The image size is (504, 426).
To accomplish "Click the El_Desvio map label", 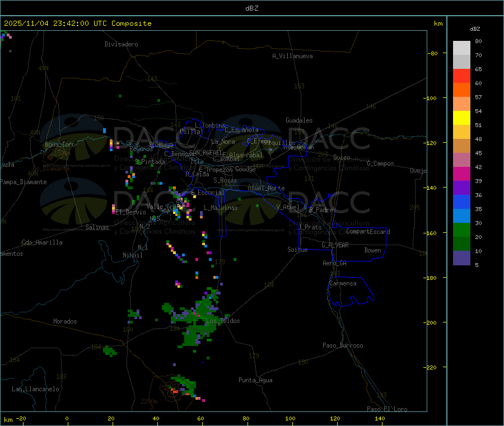I will click(x=130, y=212).
